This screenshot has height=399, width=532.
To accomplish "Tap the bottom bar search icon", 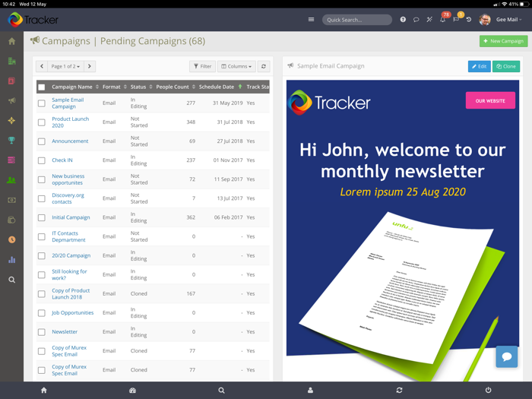I will click(x=221, y=390).
